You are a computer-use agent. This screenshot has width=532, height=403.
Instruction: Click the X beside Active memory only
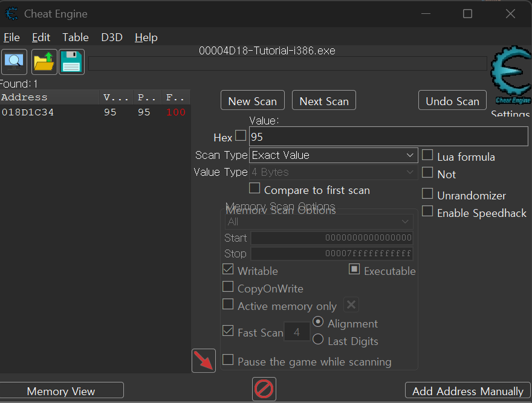[x=352, y=305]
